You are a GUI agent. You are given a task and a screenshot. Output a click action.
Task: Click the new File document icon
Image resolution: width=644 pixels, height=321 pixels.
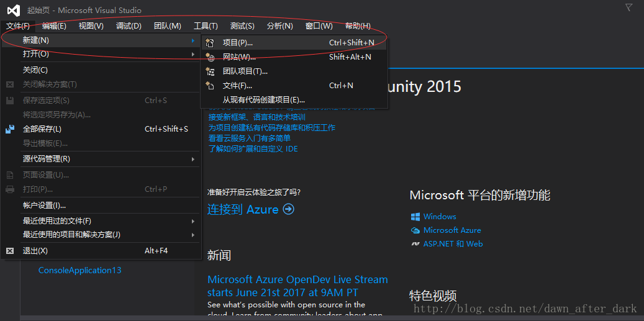[210, 86]
